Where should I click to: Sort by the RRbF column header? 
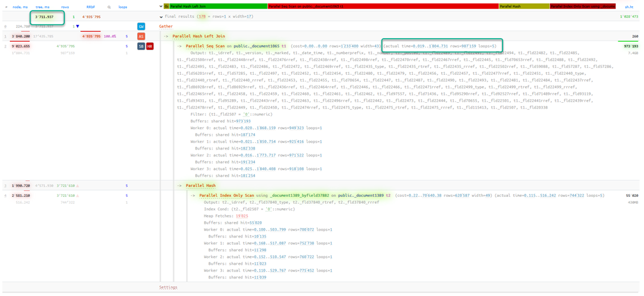(91, 7)
